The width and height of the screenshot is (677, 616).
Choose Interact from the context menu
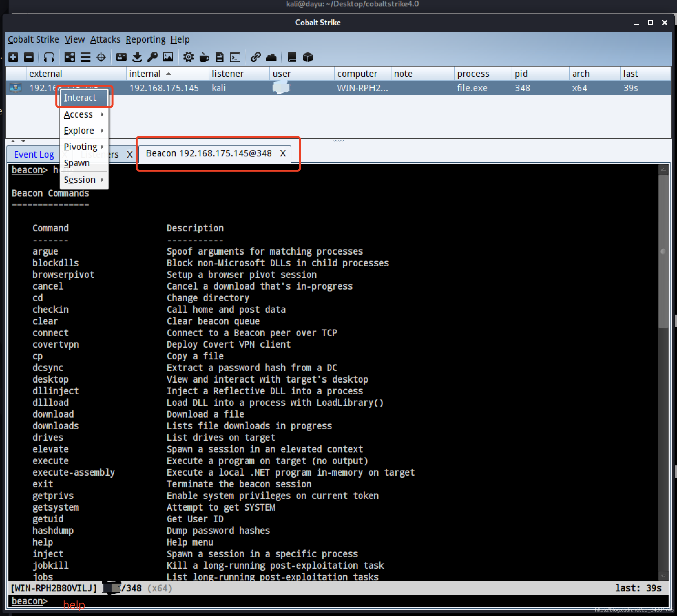click(84, 98)
